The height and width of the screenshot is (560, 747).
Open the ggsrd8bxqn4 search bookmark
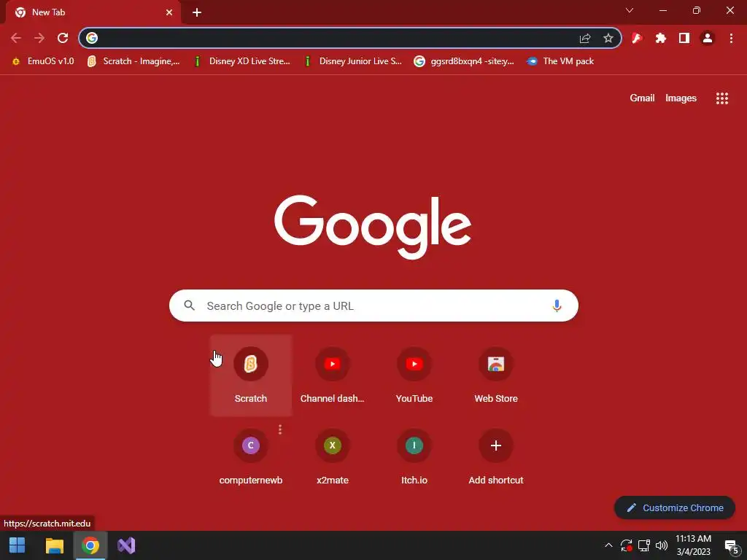(x=464, y=61)
